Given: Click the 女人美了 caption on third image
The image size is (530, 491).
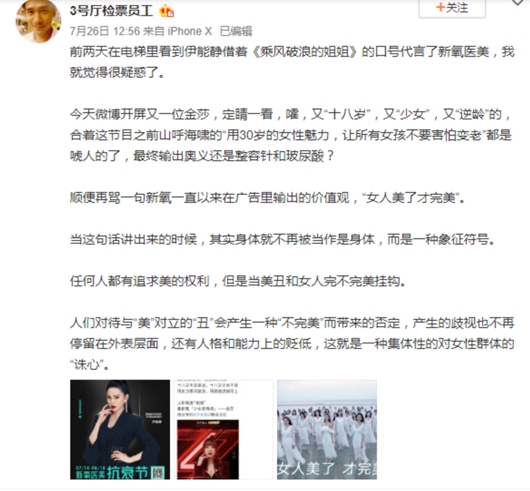Looking at the screenshot, I should pos(307,469).
